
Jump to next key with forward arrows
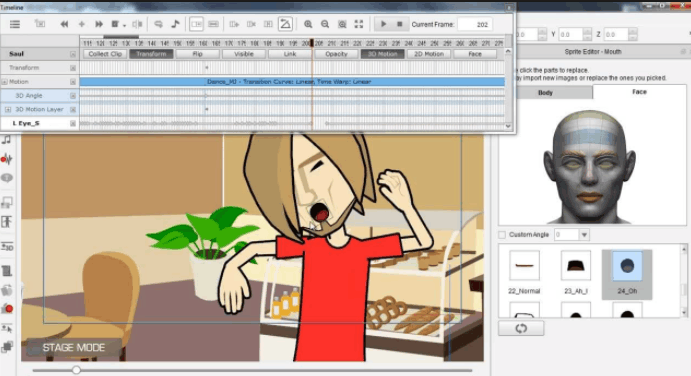click(x=99, y=24)
